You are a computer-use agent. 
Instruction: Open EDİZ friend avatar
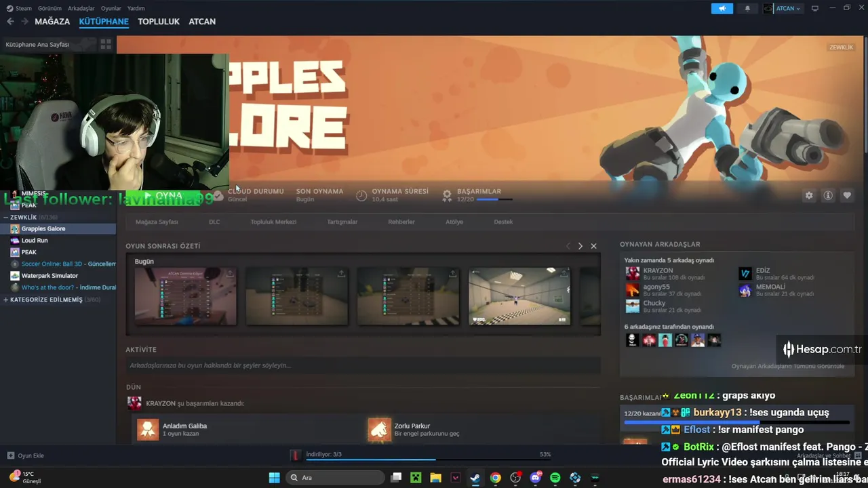coord(745,273)
